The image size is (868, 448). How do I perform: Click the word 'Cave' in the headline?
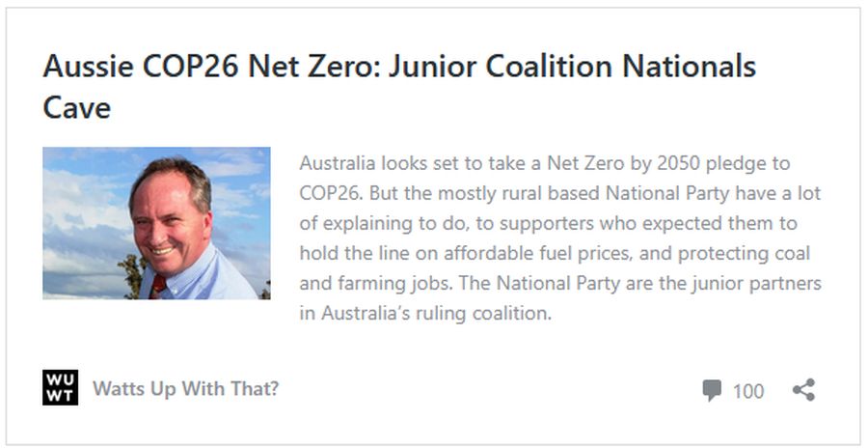[77, 107]
